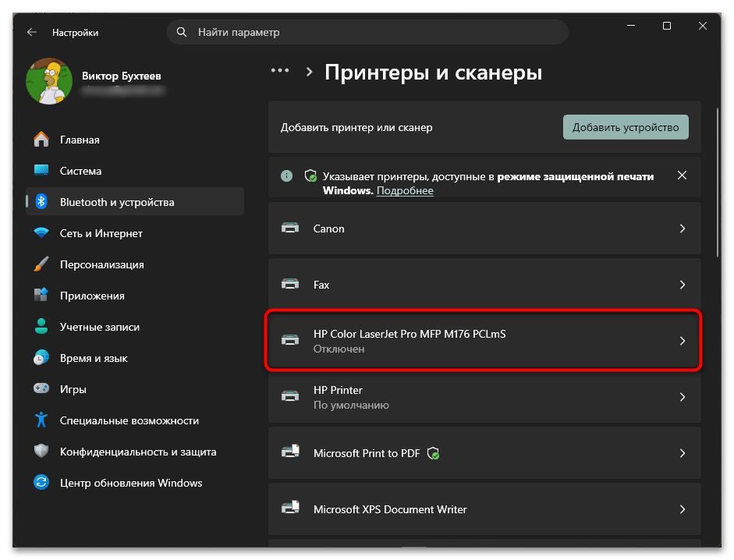Click the Приложения apps icon
This screenshot has width=734, height=560.
point(41,295)
